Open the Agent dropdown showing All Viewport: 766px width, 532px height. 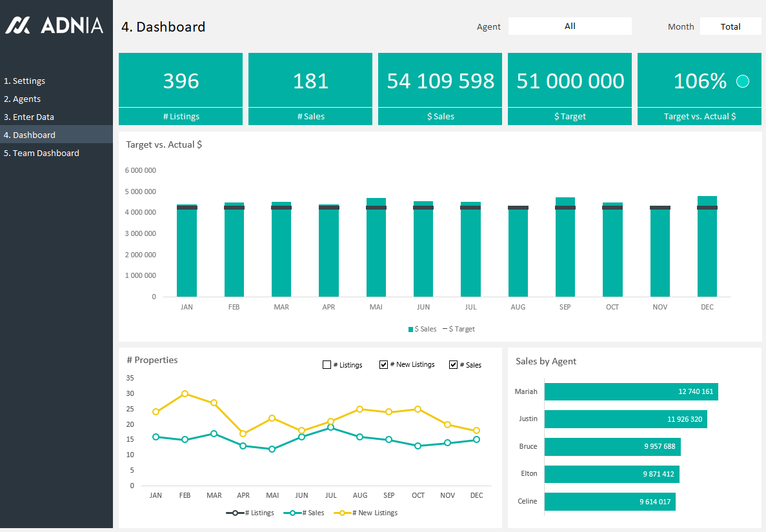click(570, 26)
